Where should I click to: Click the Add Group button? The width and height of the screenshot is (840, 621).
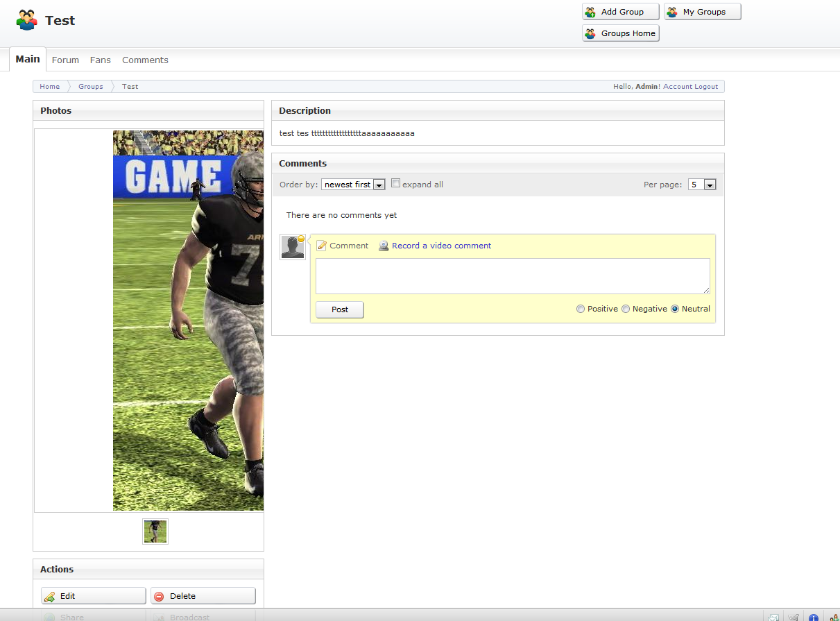[621, 12]
